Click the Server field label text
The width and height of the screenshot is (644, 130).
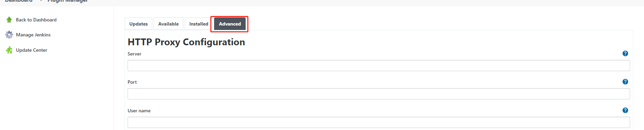pos(134,54)
